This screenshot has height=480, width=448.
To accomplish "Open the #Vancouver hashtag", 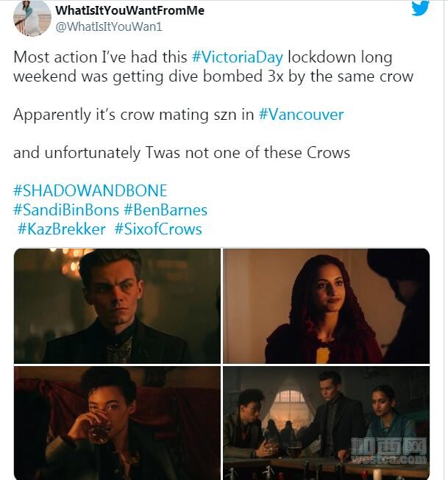I will point(301,115).
